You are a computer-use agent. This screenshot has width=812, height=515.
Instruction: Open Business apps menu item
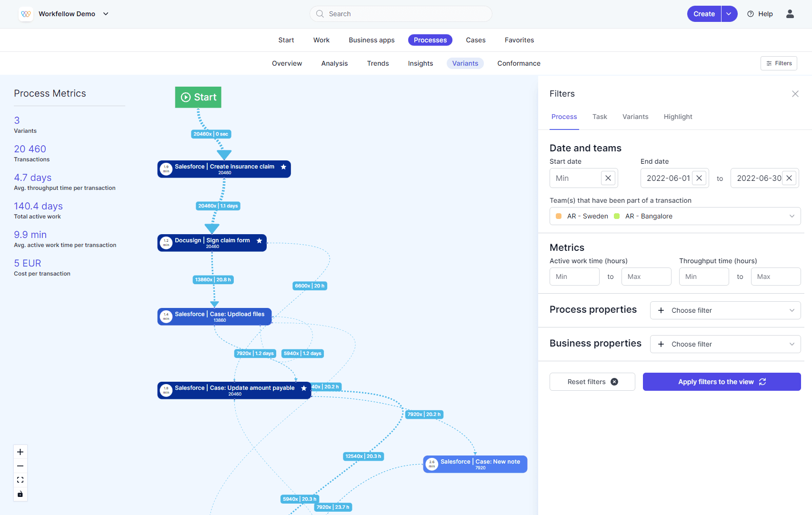click(x=371, y=40)
